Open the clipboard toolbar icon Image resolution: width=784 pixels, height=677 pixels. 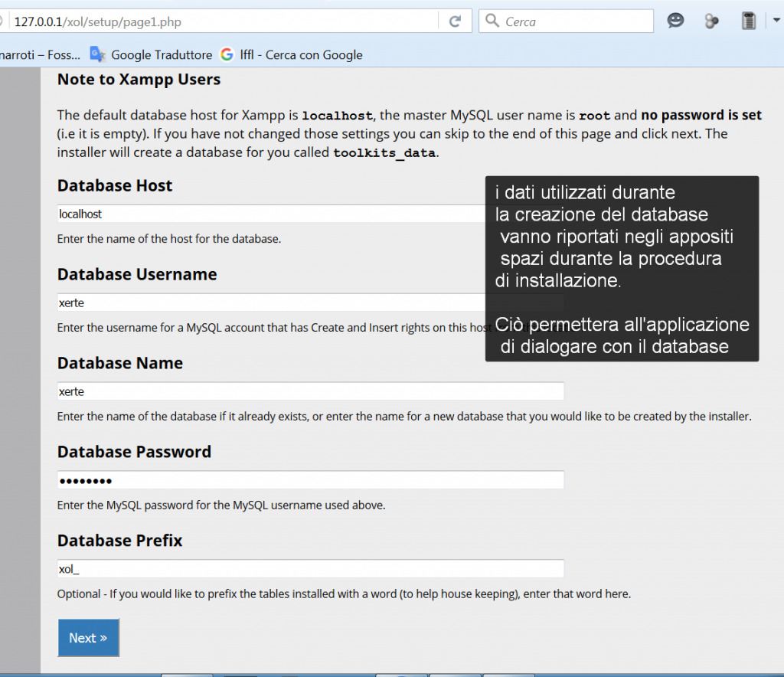pos(749,21)
